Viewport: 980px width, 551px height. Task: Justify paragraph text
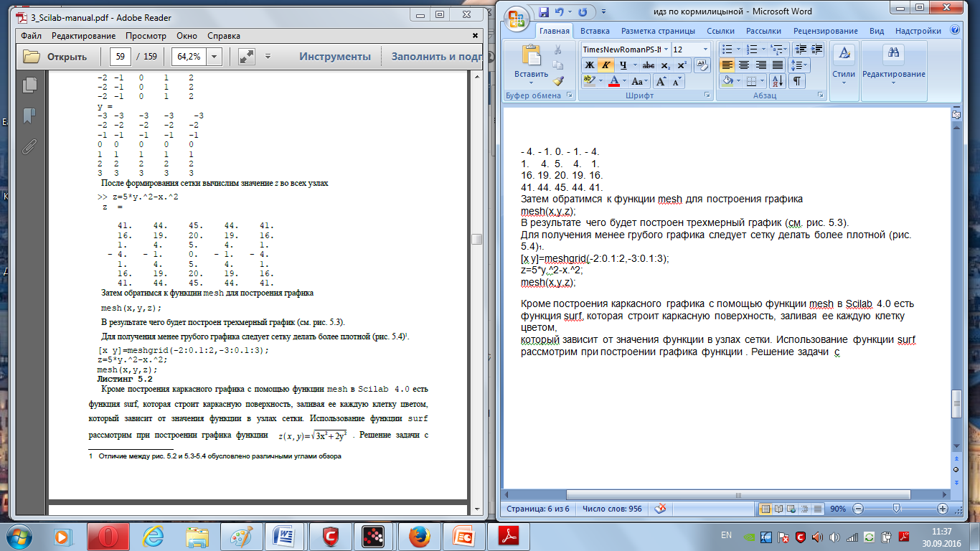[777, 65]
